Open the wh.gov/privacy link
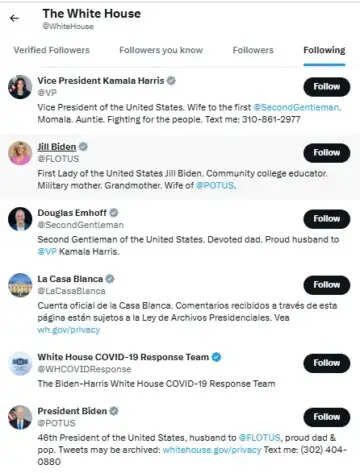Viewport: 360px width, 473px height. point(69,330)
